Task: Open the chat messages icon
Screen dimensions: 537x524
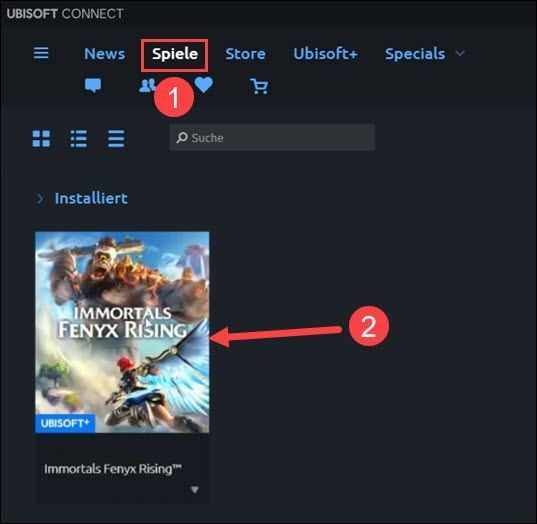Action: [x=93, y=85]
